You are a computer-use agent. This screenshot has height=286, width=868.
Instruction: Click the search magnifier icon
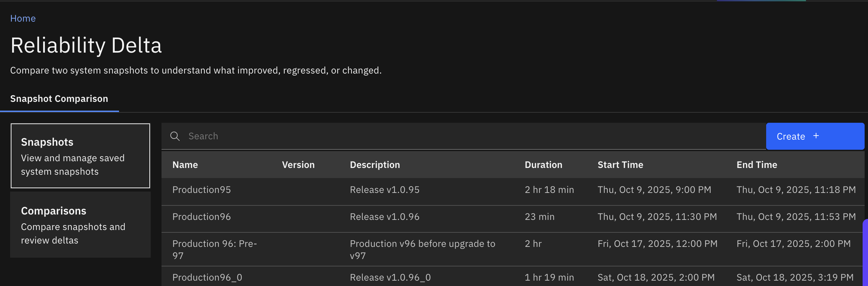click(x=175, y=136)
